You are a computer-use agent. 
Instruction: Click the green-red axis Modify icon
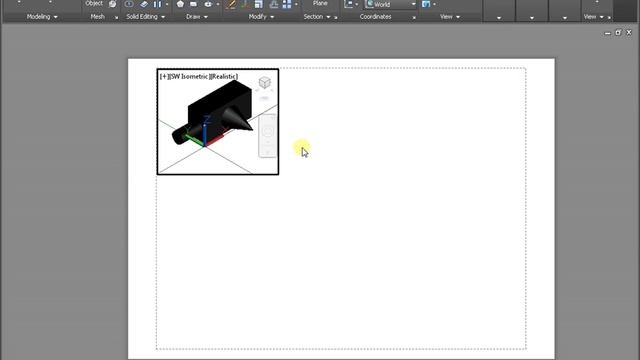click(245, 4)
